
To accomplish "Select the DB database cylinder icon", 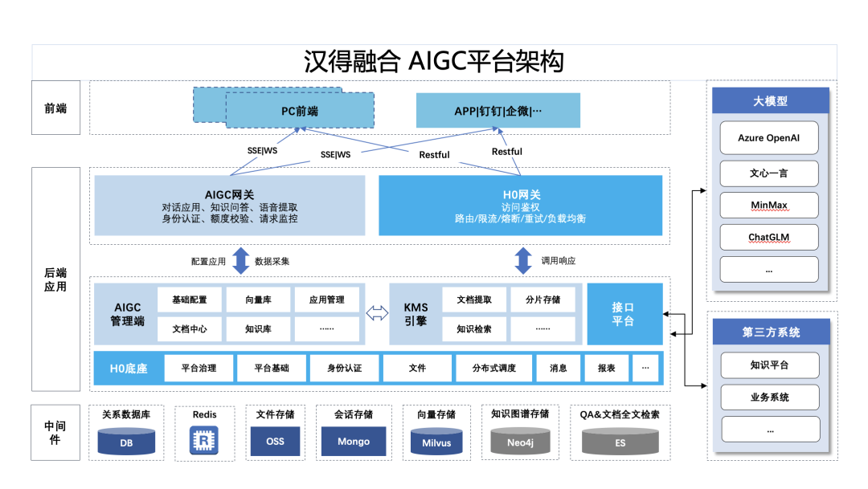I will (126, 442).
